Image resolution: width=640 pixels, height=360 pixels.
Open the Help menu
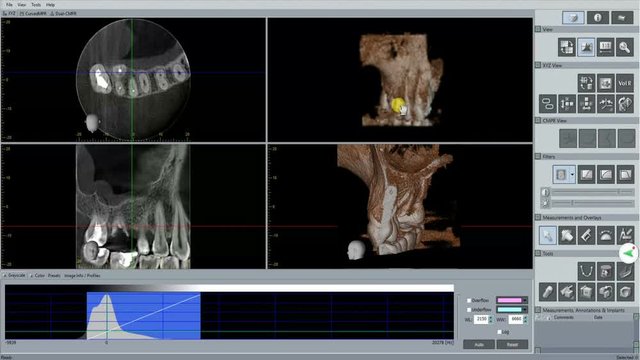[x=50, y=5]
